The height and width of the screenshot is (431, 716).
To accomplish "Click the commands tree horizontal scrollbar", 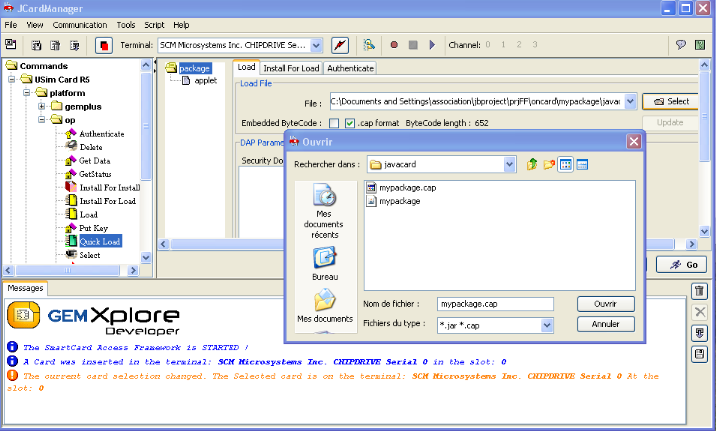I will click(68, 270).
